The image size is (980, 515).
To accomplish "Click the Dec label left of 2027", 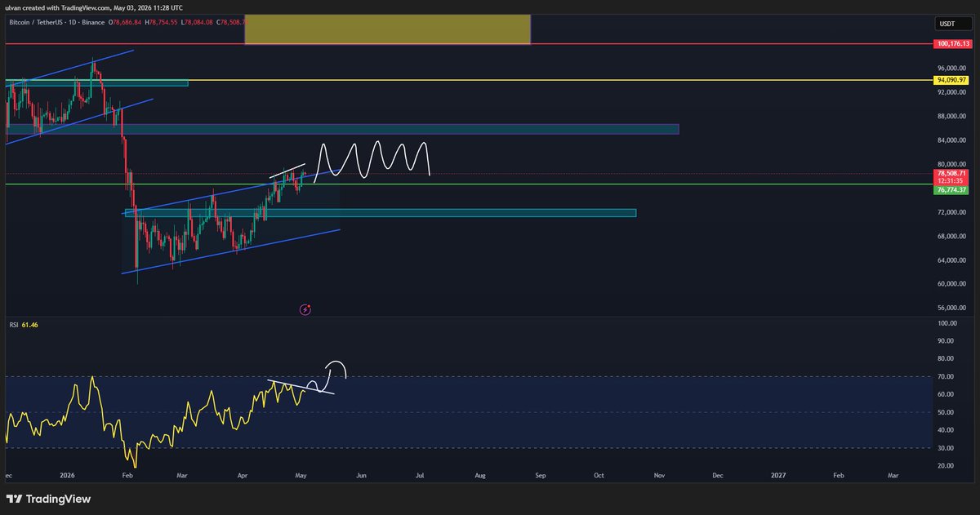I will coord(718,474).
